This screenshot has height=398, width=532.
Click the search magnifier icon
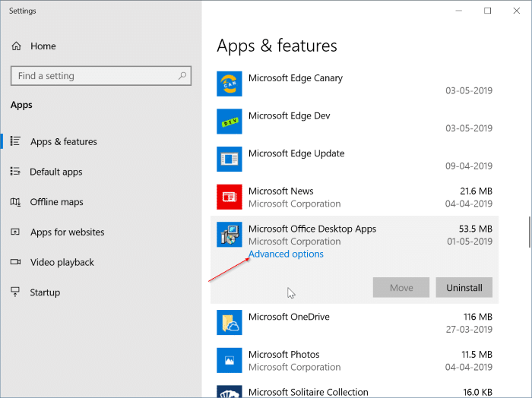coord(182,76)
